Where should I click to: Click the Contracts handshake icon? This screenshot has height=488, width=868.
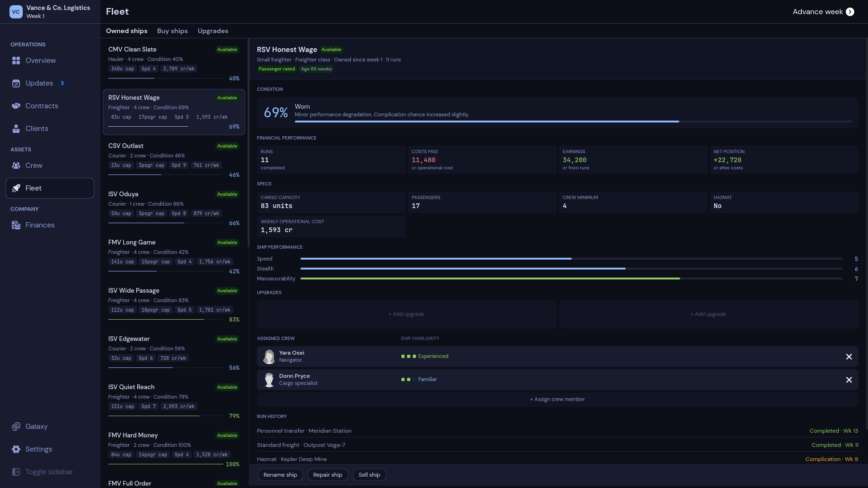click(x=16, y=106)
